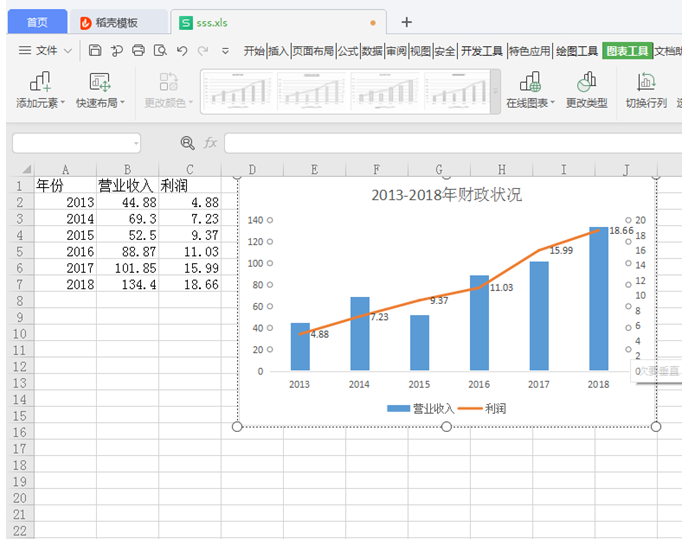
Task: Click the Name Box field
Action: (x=77, y=143)
